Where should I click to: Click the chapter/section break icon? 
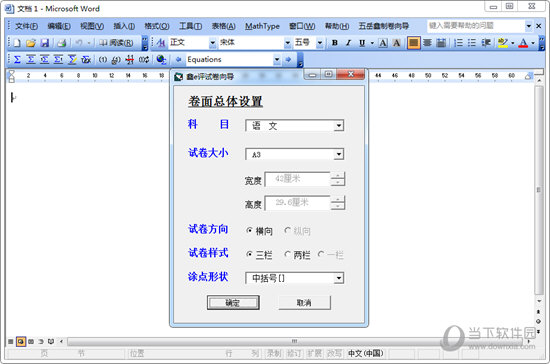(x=130, y=60)
